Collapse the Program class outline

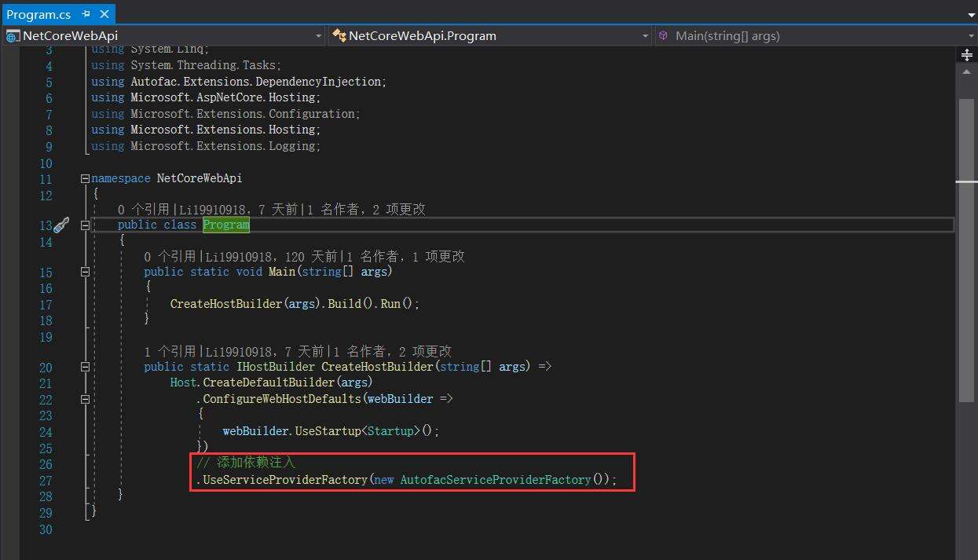point(85,225)
